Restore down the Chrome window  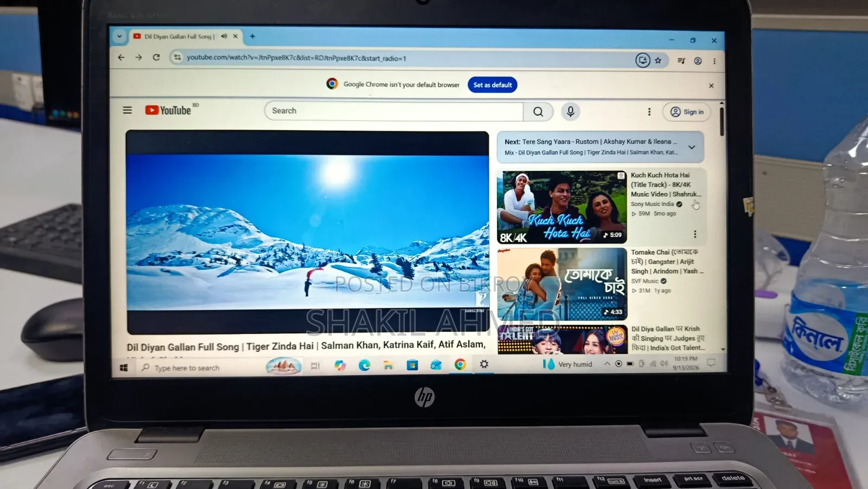click(693, 40)
